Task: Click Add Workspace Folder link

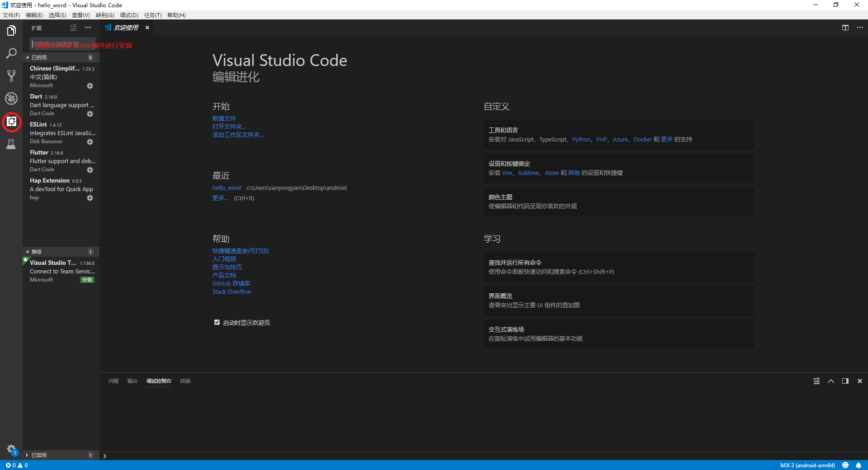Action: pyautogui.click(x=238, y=135)
